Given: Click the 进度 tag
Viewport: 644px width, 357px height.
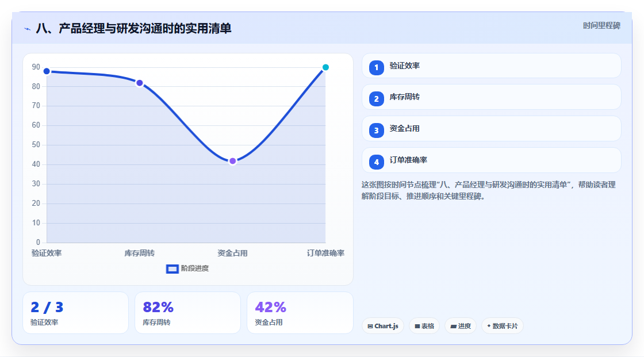Looking at the screenshot, I should pos(461,326).
